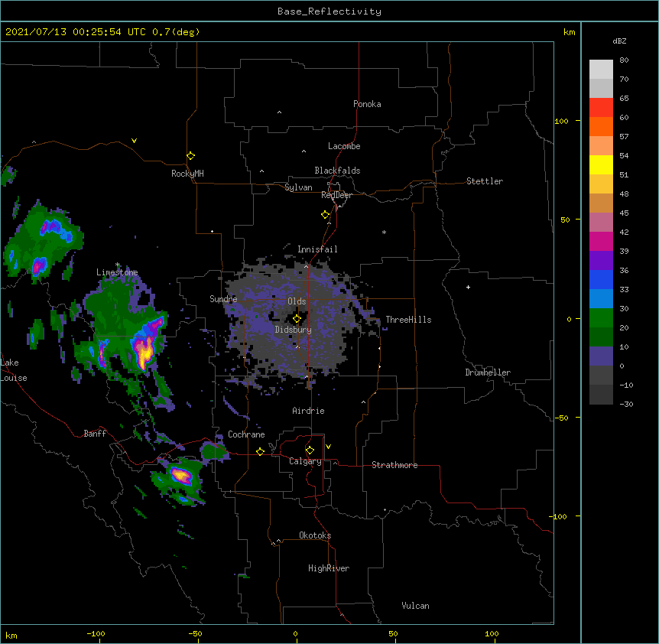659x644 pixels.
Task: Select the Didsbury label
Action: point(294,330)
